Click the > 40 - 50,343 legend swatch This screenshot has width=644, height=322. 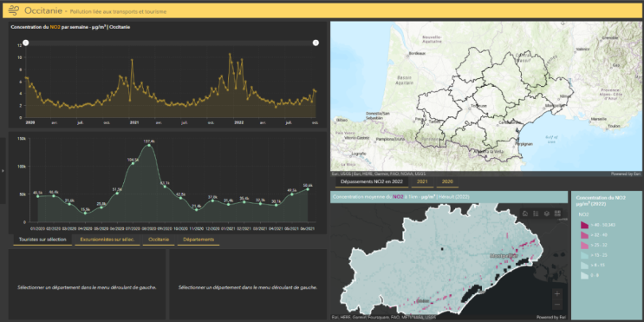coord(584,225)
